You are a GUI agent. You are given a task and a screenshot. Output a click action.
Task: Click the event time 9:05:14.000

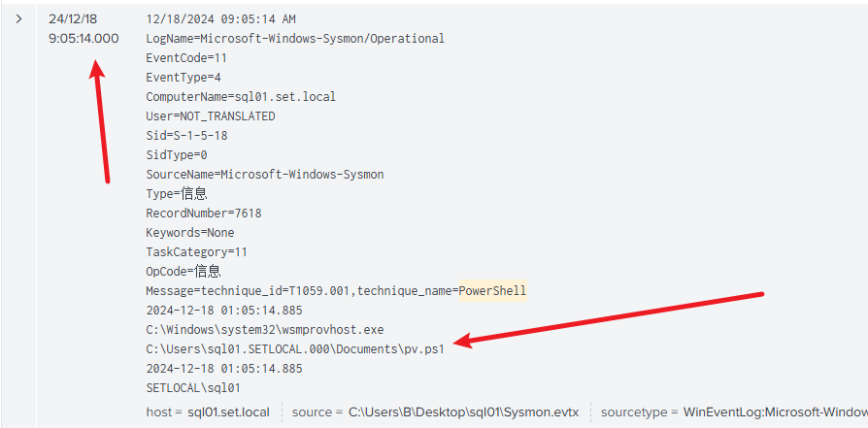tap(83, 38)
